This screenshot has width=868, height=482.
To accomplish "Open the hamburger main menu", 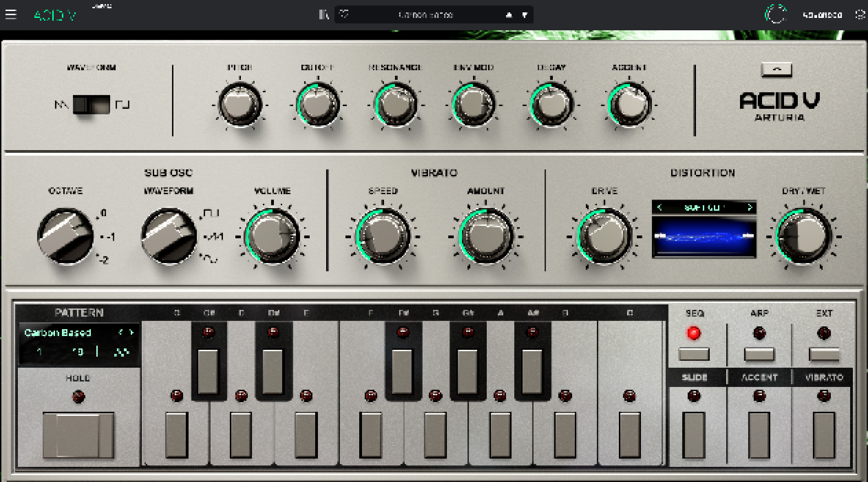I will point(11,15).
